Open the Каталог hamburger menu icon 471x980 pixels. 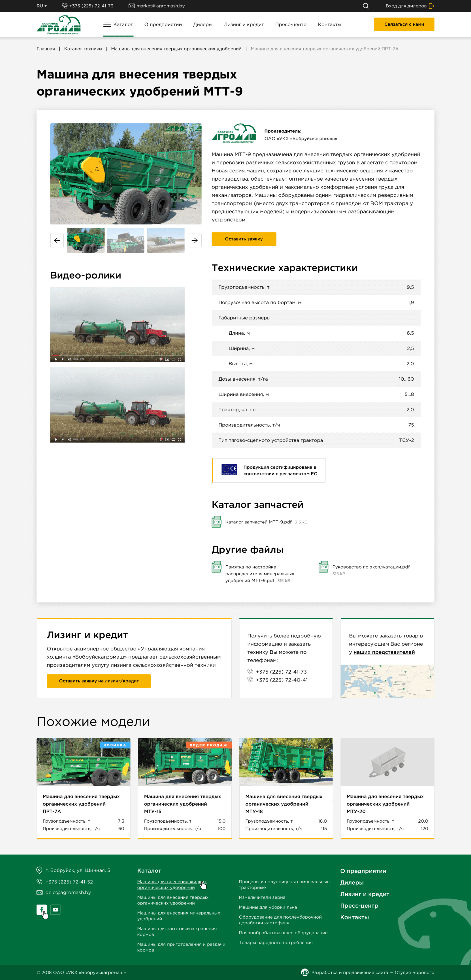[x=107, y=24]
